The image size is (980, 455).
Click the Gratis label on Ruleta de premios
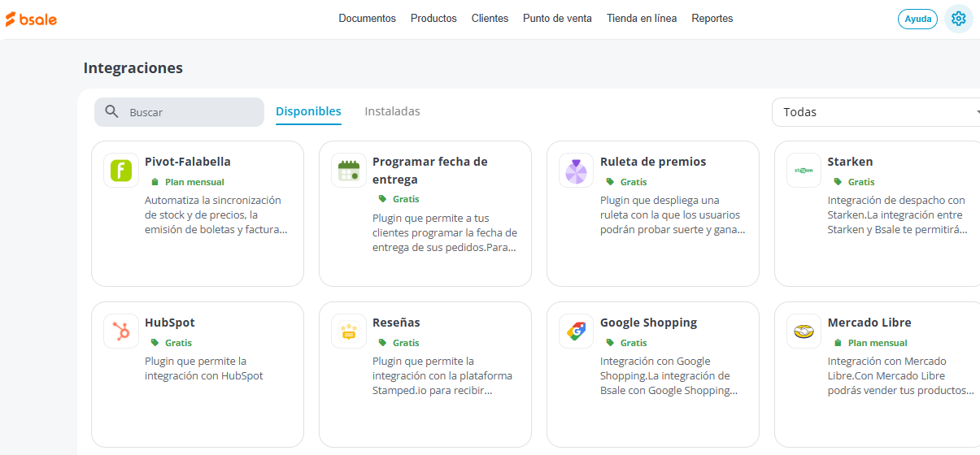(x=634, y=182)
